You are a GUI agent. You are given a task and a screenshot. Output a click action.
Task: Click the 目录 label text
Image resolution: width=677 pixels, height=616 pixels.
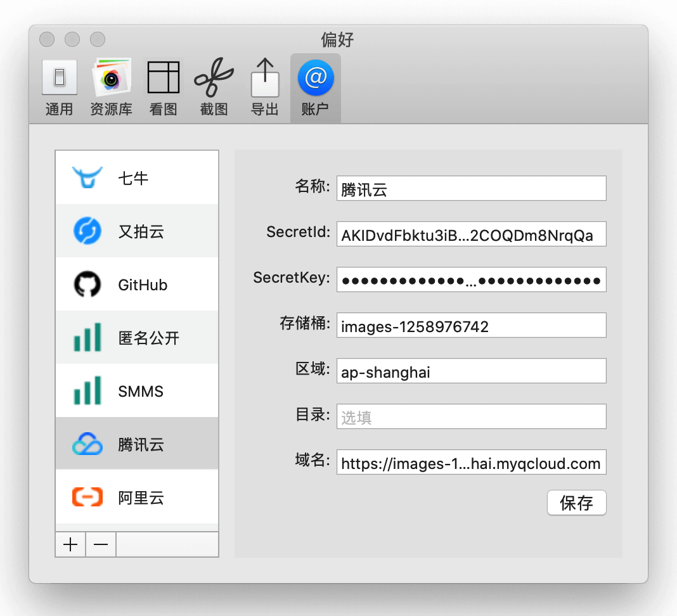click(x=313, y=414)
